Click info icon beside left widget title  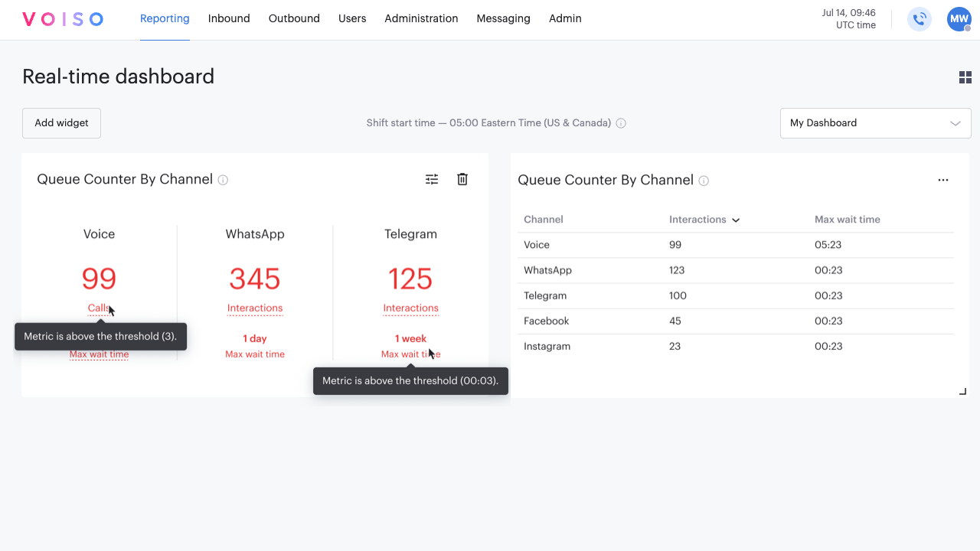tap(223, 180)
